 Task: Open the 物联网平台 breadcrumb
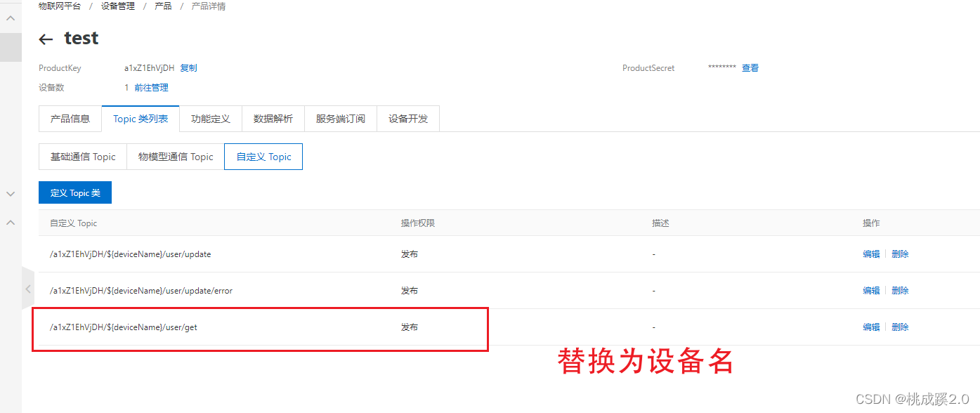(60, 6)
